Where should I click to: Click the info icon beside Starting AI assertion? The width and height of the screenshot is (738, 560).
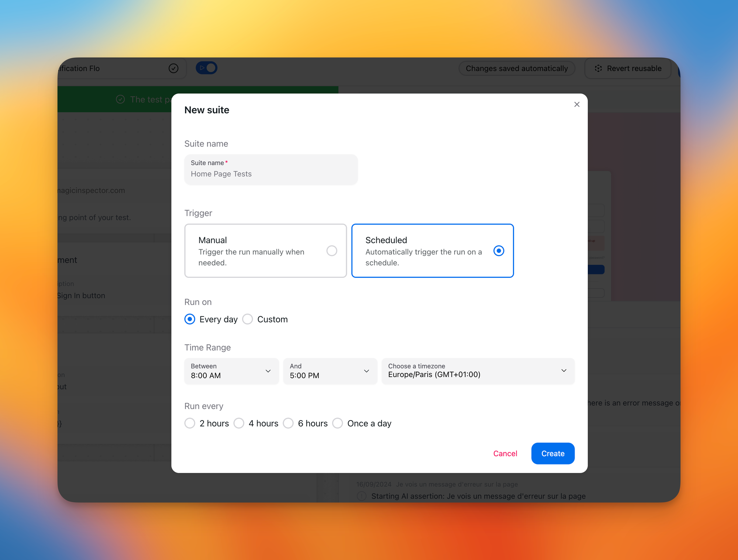pyautogui.click(x=362, y=496)
